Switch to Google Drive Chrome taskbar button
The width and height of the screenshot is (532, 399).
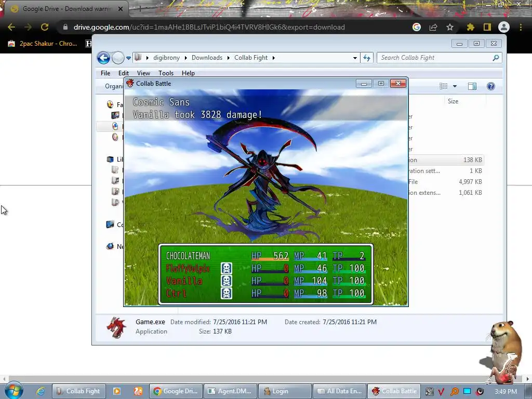pos(176,391)
